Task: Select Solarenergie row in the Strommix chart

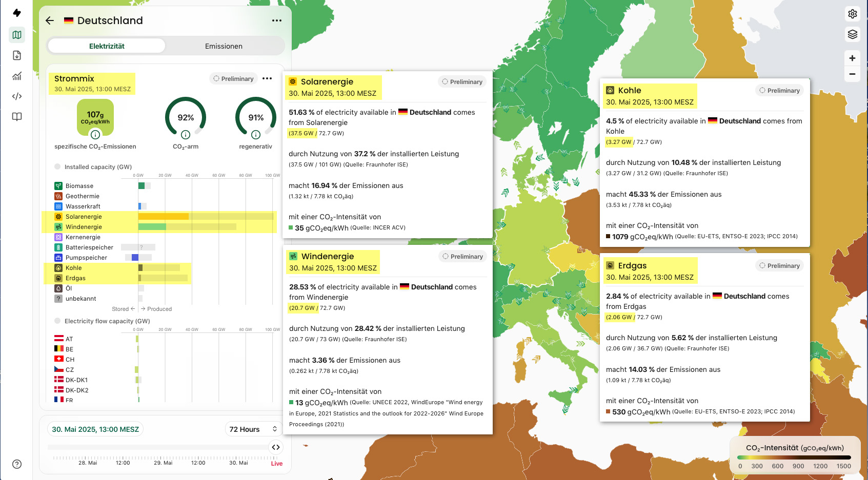Action: (84, 217)
